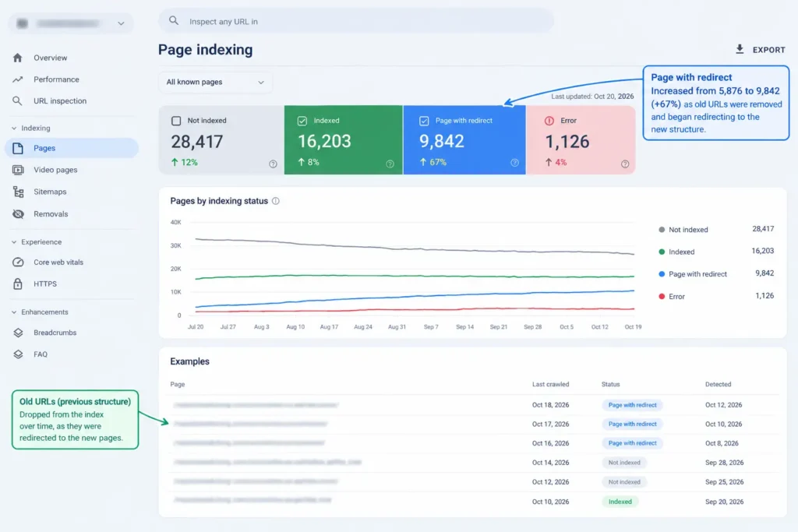Open the HTTPS report link
This screenshot has height=532, width=798.
[45, 284]
